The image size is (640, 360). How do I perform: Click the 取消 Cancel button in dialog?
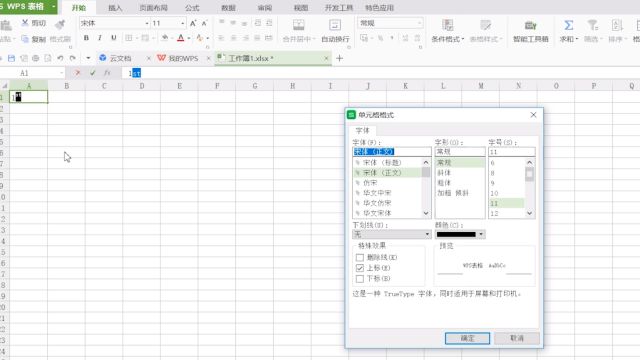coord(517,338)
